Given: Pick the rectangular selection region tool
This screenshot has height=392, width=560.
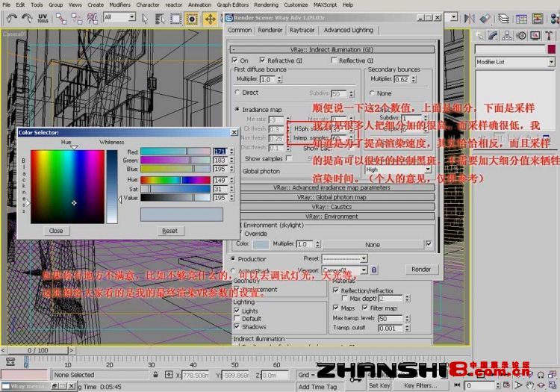Looking at the screenshot, I should click(175, 19).
